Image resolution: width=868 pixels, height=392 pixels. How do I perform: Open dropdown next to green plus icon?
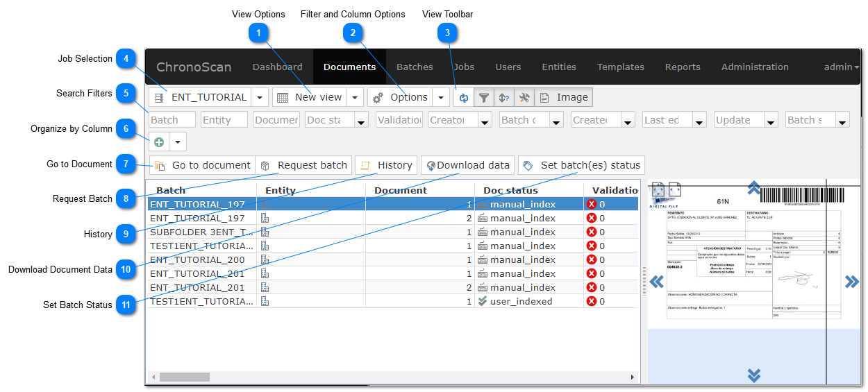[x=178, y=142]
